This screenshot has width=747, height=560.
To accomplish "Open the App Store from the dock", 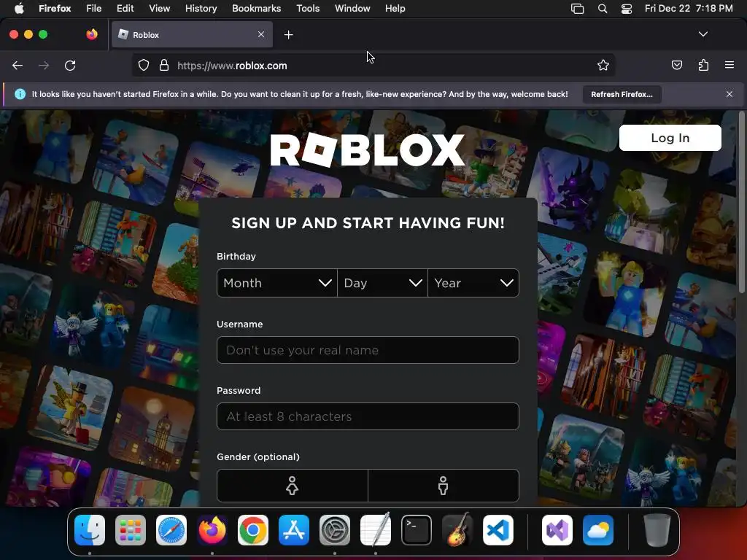I will (x=294, y=530).
